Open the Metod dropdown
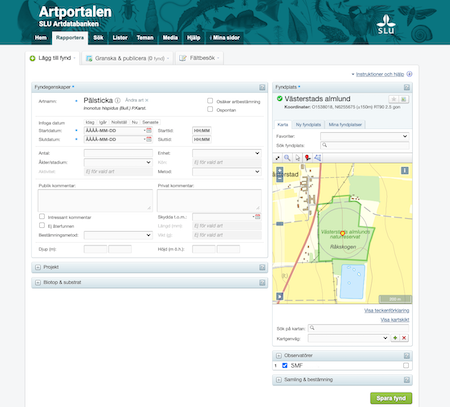This screenshot has width=450, height=407. [x=227, y=172]
